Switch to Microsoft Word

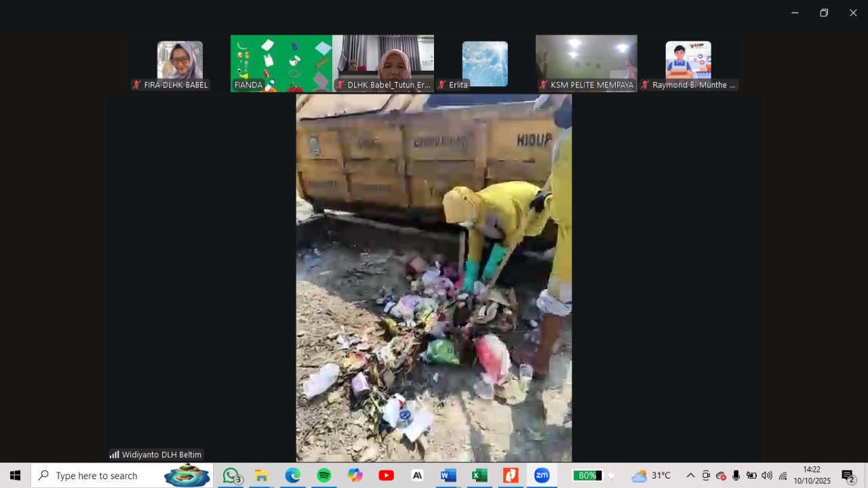coord(448,476)
